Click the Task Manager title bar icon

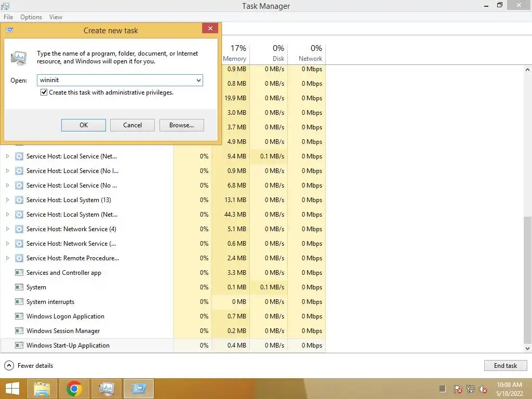(5, 6)
